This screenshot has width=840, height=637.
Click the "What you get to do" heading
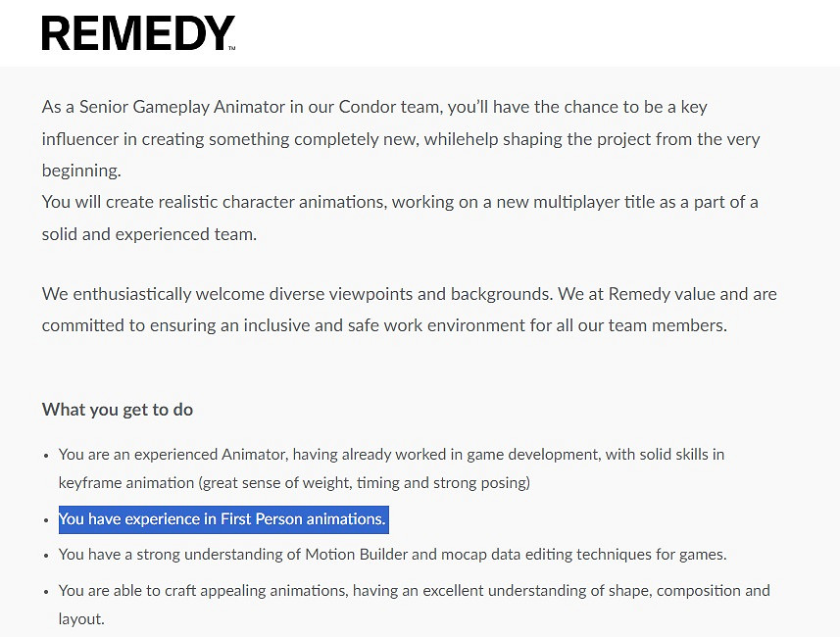(x=118, y=410)
